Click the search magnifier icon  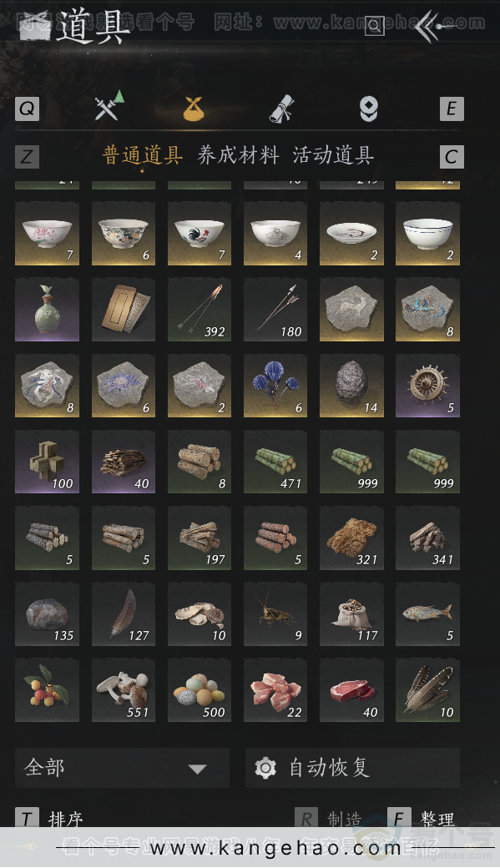click(374, 26)
